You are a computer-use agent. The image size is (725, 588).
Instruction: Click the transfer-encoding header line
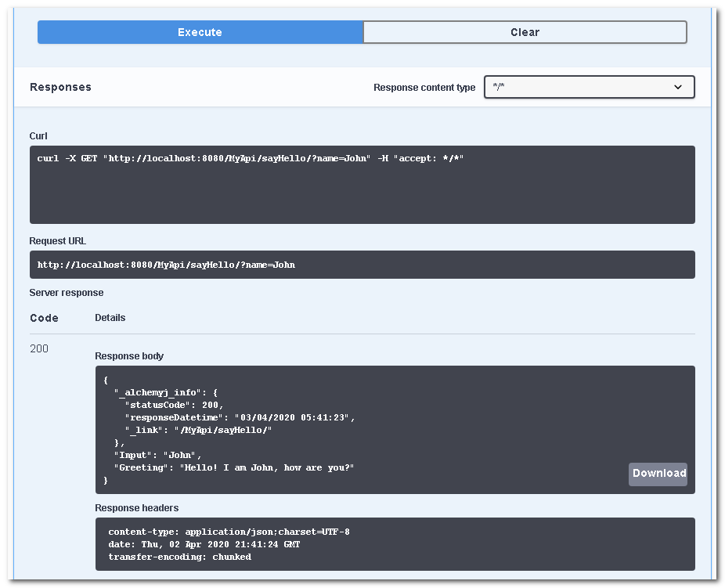pos(179,557)
